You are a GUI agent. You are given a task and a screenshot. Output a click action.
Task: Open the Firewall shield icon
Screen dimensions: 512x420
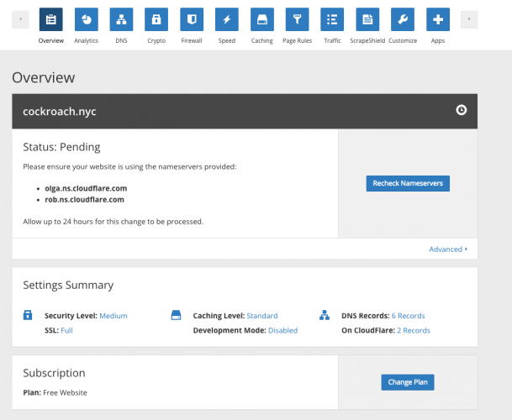[x=192, y=19]
